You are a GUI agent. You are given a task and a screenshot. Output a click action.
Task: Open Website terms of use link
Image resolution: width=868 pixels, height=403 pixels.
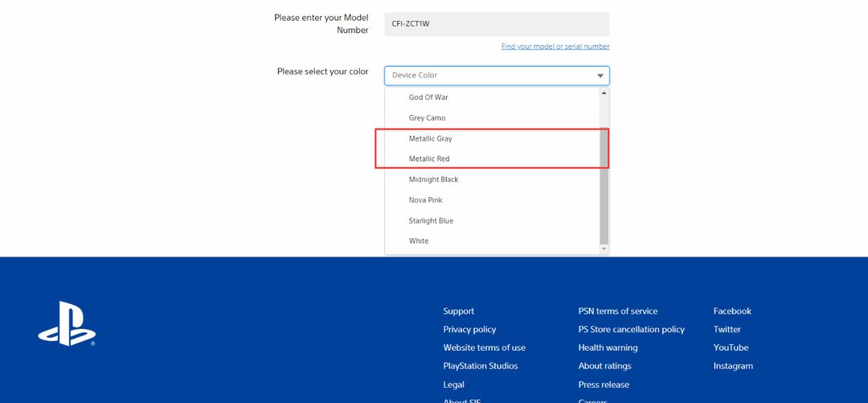coord(485,347)
